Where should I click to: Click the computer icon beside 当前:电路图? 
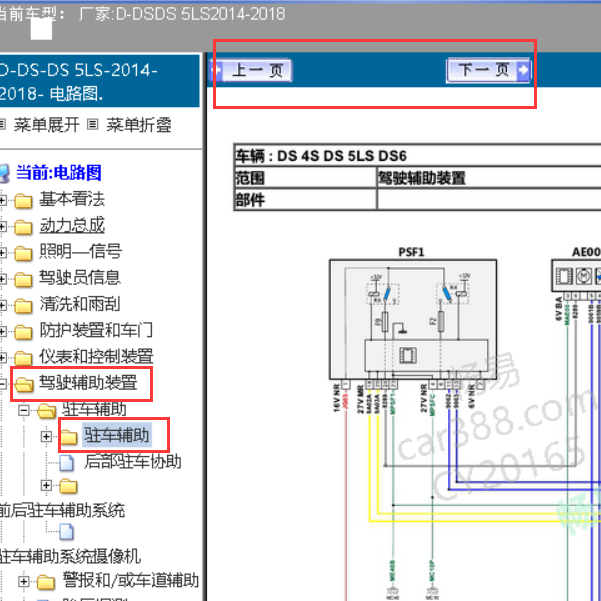pos(4,173)
